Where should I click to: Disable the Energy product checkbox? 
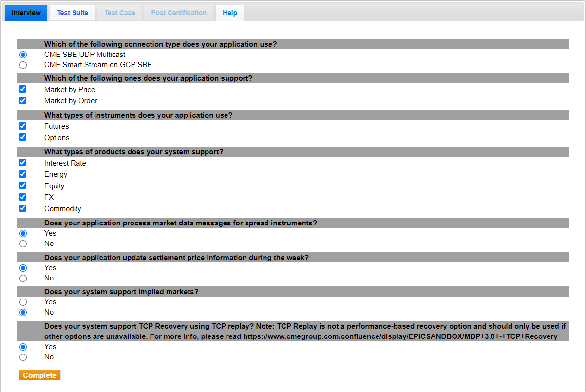[22, 174]
